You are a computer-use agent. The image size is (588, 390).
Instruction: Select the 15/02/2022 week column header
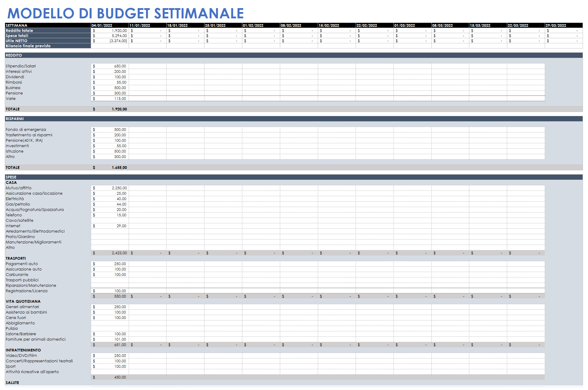337,26
